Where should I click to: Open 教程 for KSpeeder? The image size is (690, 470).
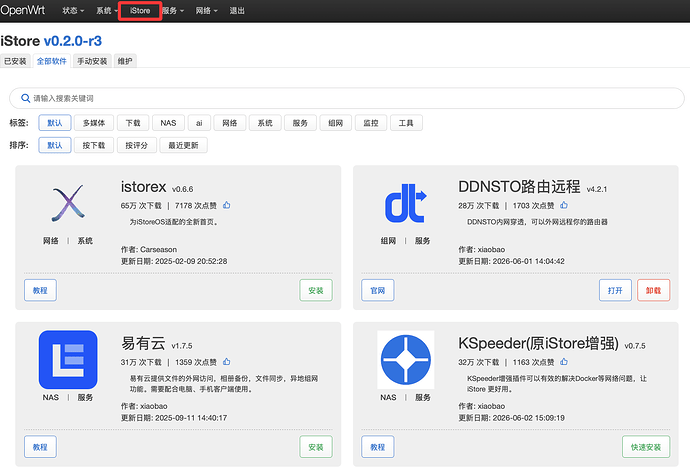378,447
